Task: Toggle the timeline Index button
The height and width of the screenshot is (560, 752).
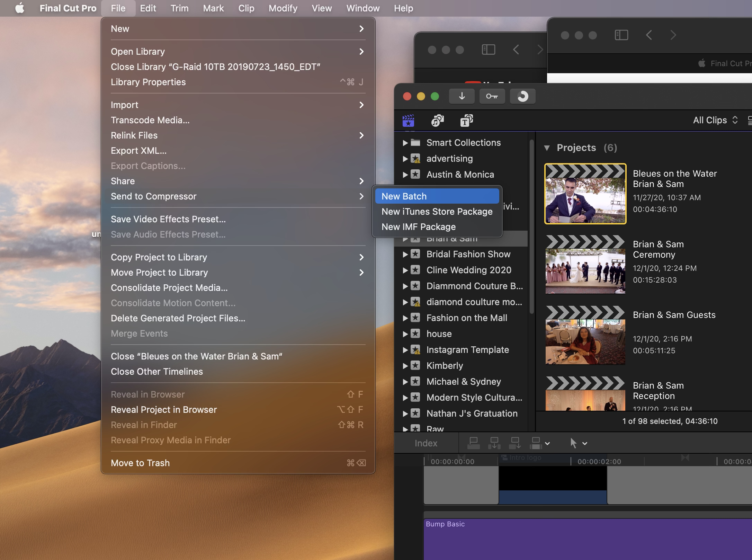Action: [426, 443]
